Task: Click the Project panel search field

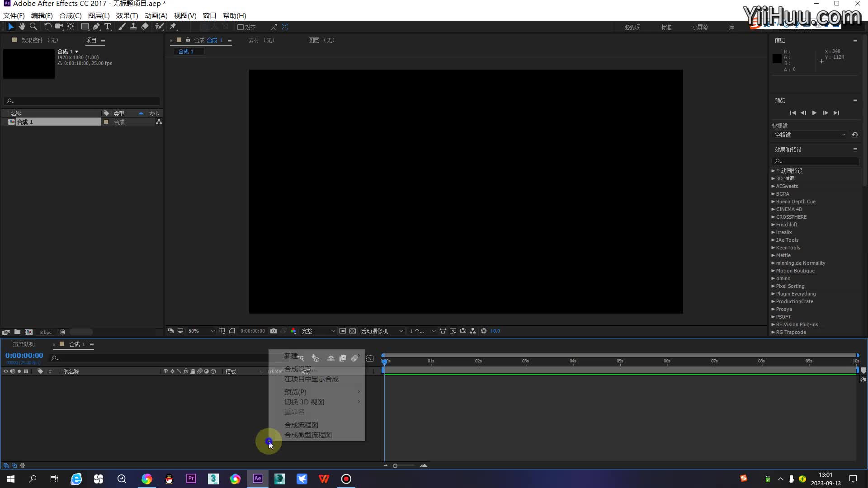Action: pyautogui.click(x=82, y=101)
